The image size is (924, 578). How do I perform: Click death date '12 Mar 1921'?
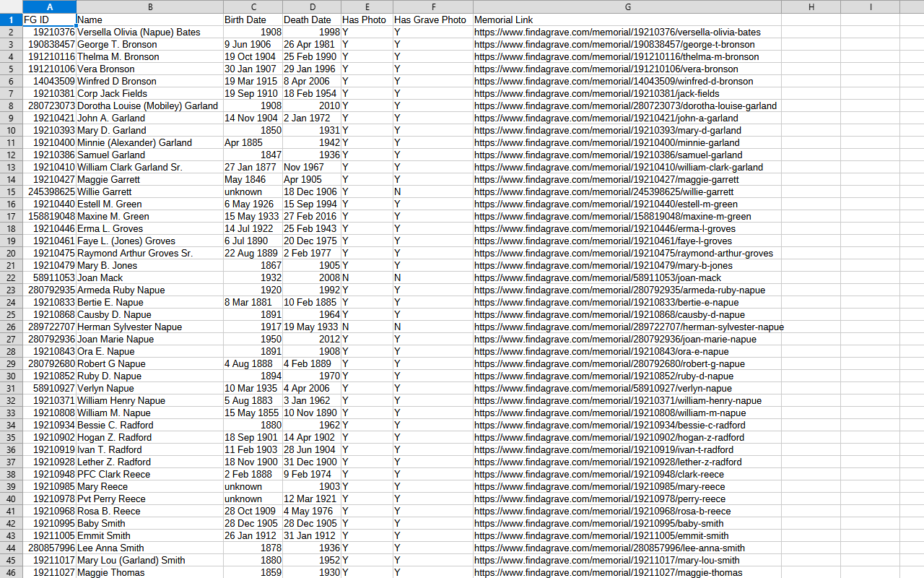coord(310,499)
